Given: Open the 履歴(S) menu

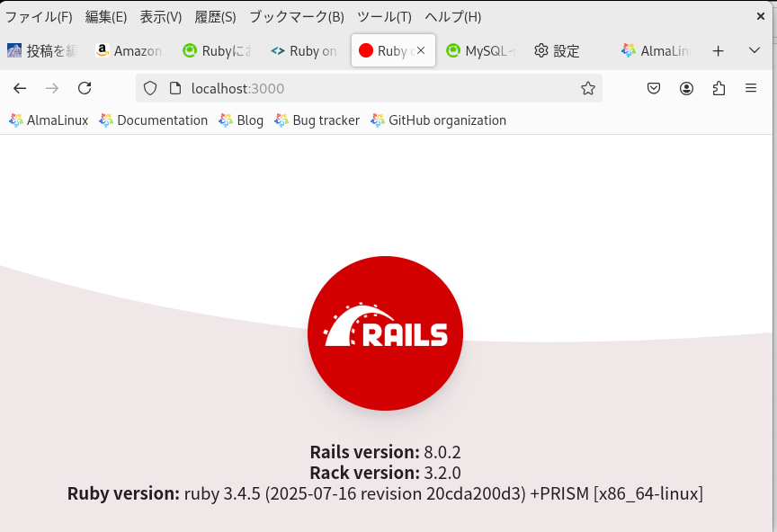Looking at the screenshot, I should 215,17.
